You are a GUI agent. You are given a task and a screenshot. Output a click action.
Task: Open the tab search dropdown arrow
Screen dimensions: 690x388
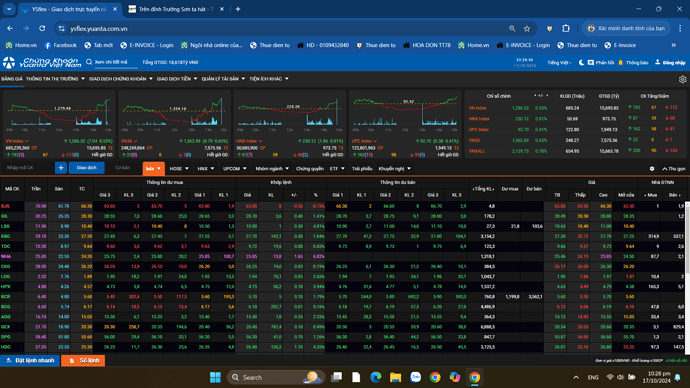click(9, 9)
